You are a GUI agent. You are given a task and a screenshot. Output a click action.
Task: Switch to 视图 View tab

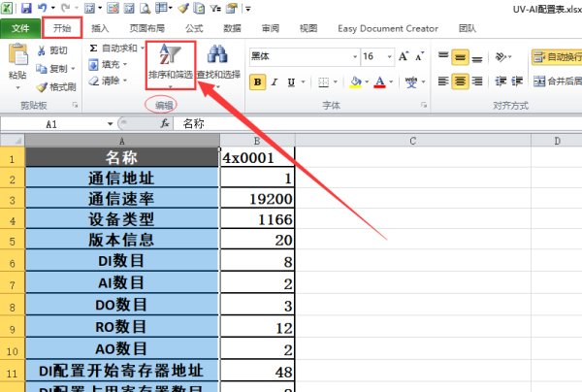(308, 28)
